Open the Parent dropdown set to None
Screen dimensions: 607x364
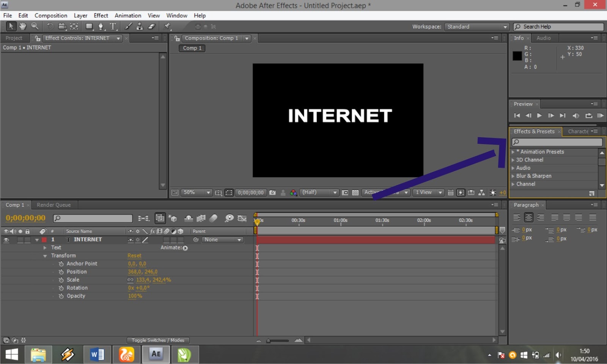point(222,239)
